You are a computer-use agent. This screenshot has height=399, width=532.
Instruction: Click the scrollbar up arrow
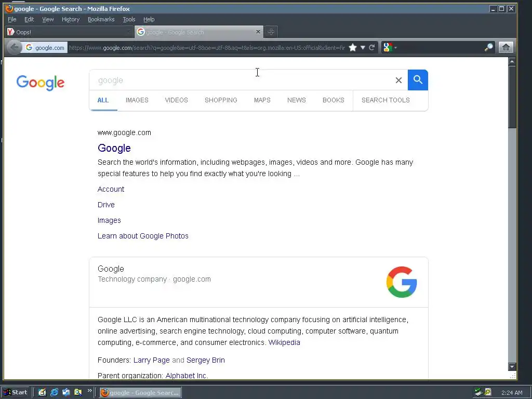click(512, 61)
